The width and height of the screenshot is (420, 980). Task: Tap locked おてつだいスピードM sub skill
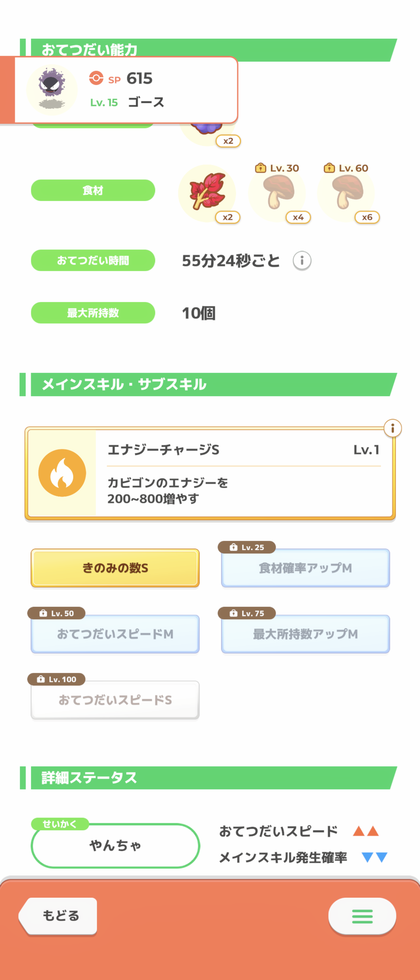point(115,634)
